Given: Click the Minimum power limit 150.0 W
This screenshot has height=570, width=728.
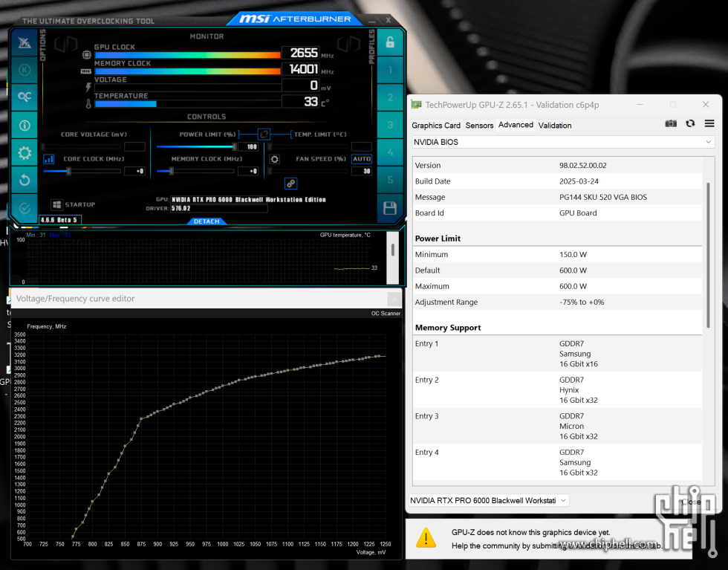Looking at the screenshot, I should point(573,255).
